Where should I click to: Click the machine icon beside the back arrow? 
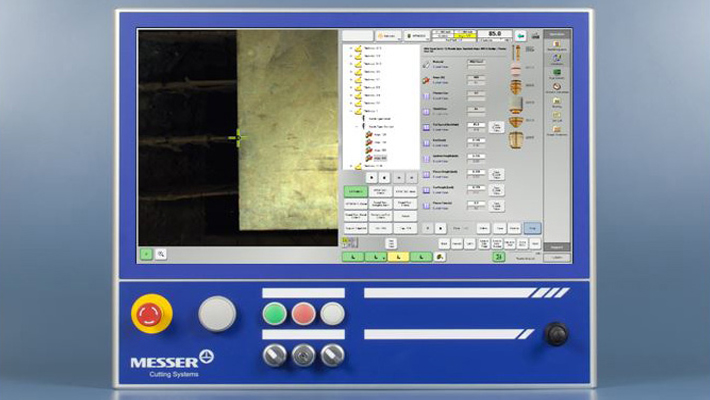click(536, 35)
